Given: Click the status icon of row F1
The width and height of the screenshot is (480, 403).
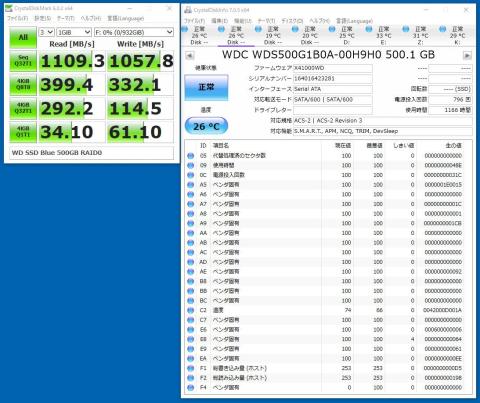Looking at the screenshot, I should click(191, 368).
